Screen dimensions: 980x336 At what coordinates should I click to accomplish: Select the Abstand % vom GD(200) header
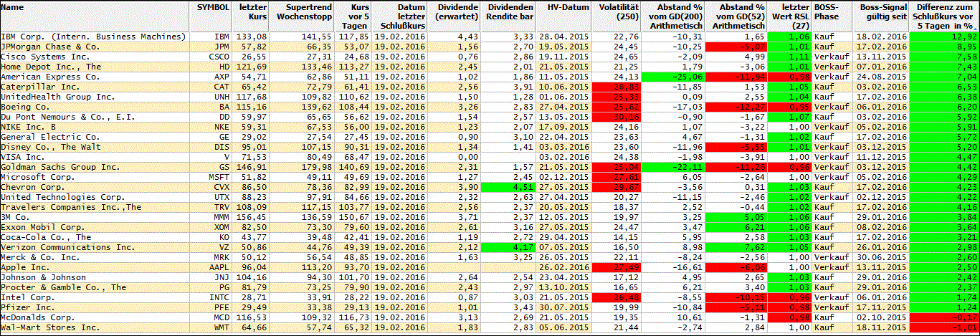[672, 16]
